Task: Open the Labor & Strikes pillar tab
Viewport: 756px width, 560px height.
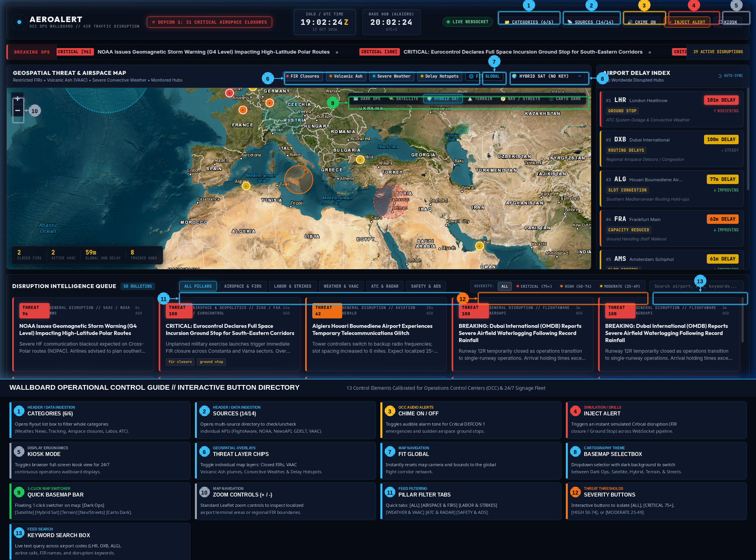Action: tap(293, 286)
